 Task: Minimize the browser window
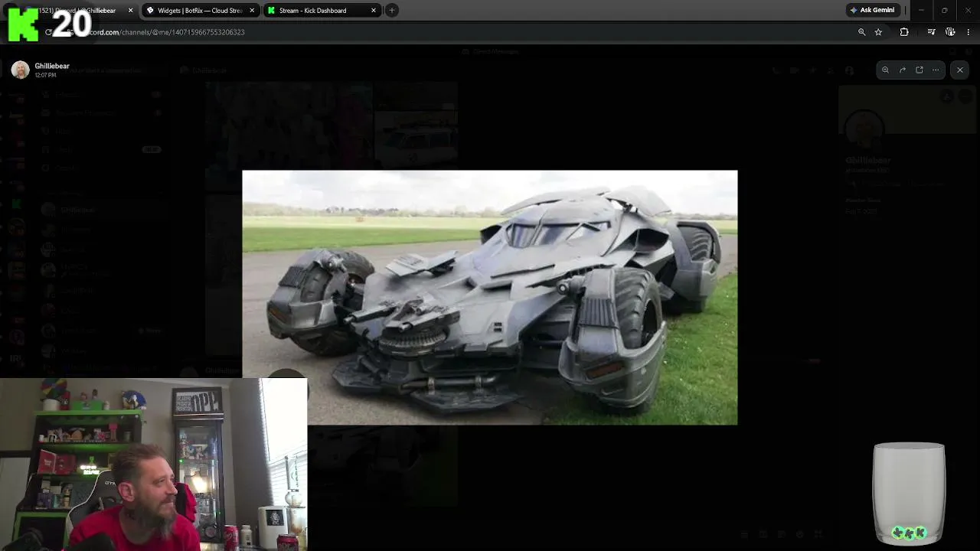coord(921,11)
